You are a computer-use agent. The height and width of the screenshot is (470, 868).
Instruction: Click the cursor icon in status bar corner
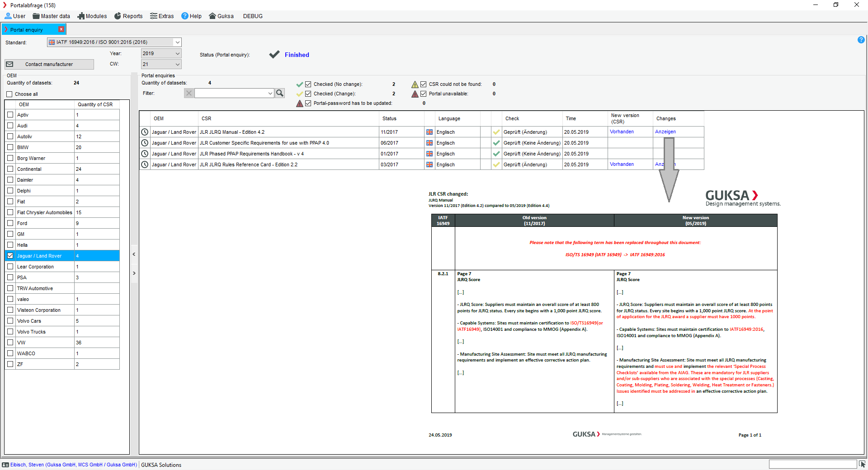(863, 464)
